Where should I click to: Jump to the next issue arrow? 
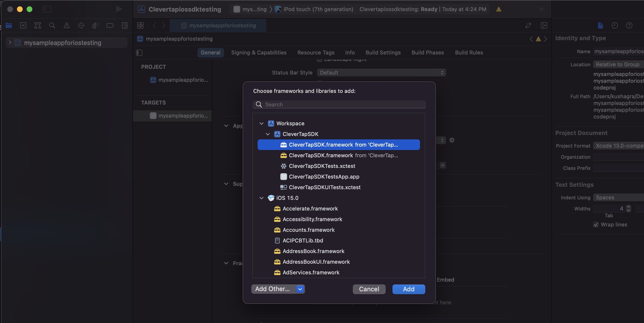tap(545, 39)
